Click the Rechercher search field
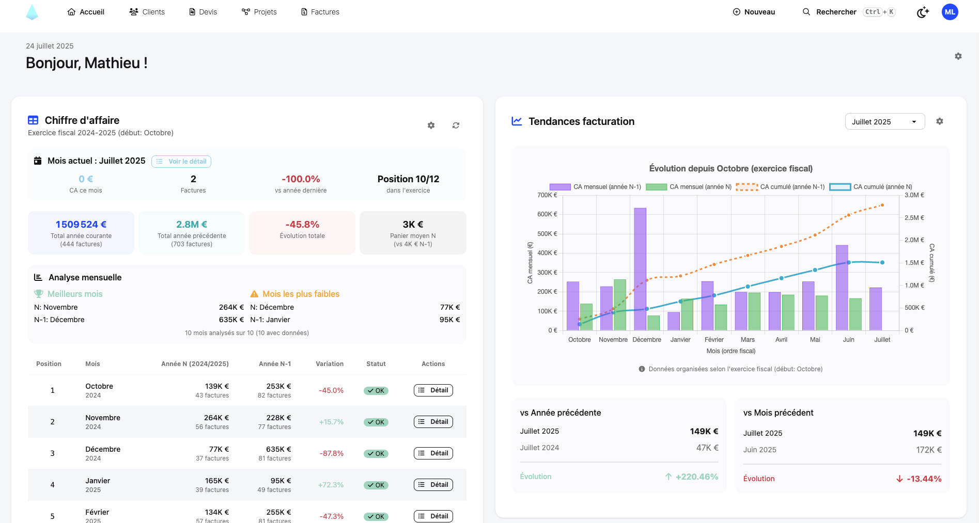This screenshot has width=980, height=523. [836, 11]
